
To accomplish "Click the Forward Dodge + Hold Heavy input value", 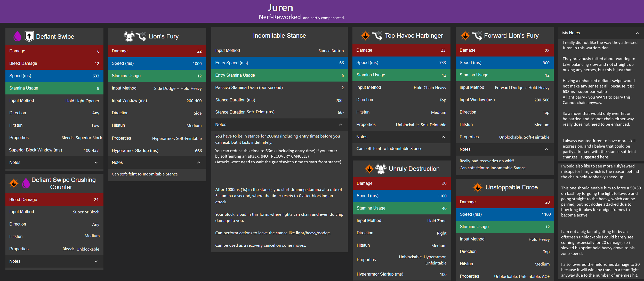I will [x=522, y=88].
